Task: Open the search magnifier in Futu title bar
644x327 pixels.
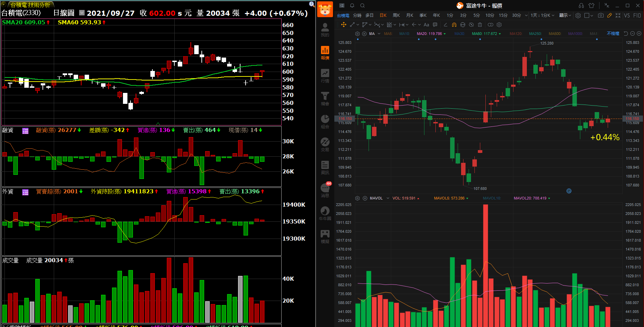Action: pyautogui.click(x=362, y=5)
